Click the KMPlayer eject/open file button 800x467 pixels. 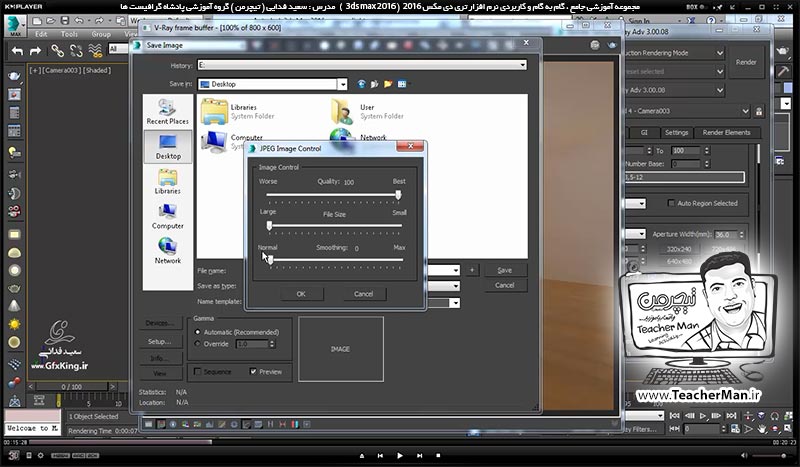coord(362,455)
